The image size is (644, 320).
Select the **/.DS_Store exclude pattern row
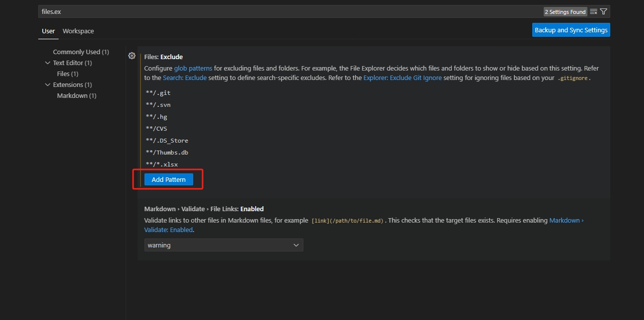167,141
